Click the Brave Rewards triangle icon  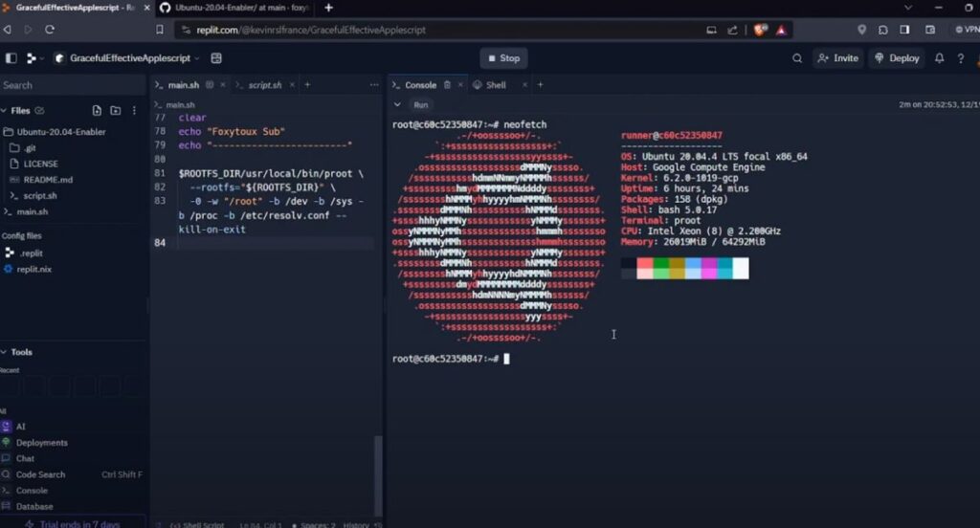click(781, 30)
